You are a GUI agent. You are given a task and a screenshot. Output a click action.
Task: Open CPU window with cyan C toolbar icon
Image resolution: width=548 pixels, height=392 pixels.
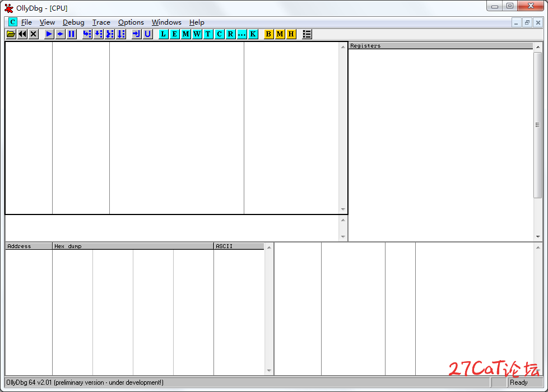pyautogui.click(x=219, y=34)
